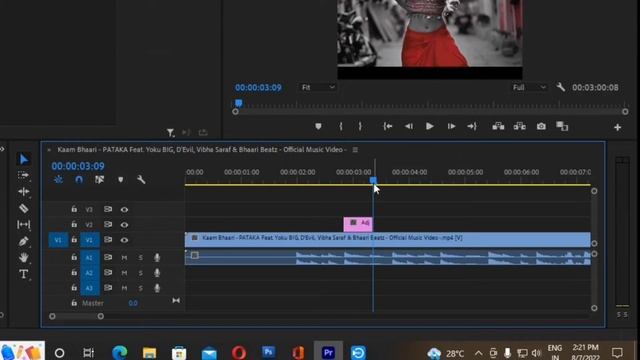Select the Track Select Forward tool
Viewport: 640px width, 360px height.
pos(23,175)
